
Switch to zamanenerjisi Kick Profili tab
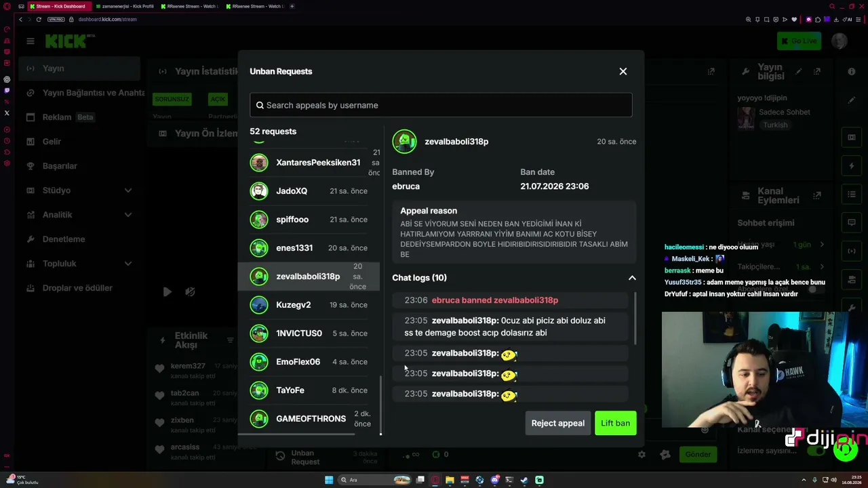pos(124,6)
